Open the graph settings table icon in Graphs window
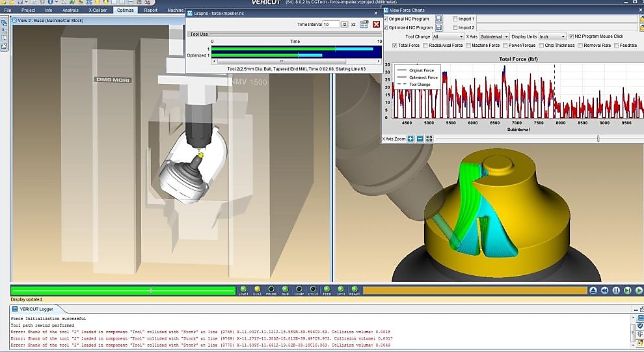Viewport: 644px width, 352px height. click(364, 24)
